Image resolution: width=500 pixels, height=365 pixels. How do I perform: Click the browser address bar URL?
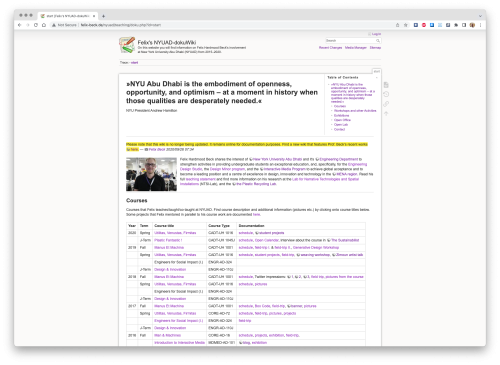[x=121, y=25]
